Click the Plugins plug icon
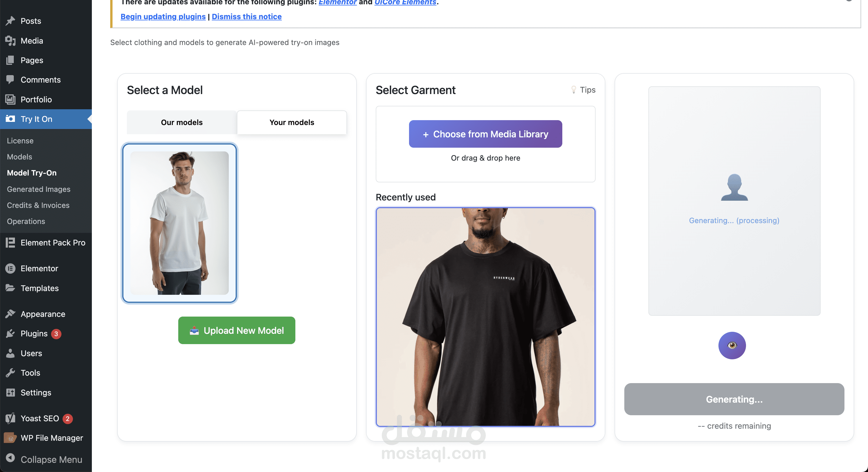This screenshot has height=472, width=868. 10,333
